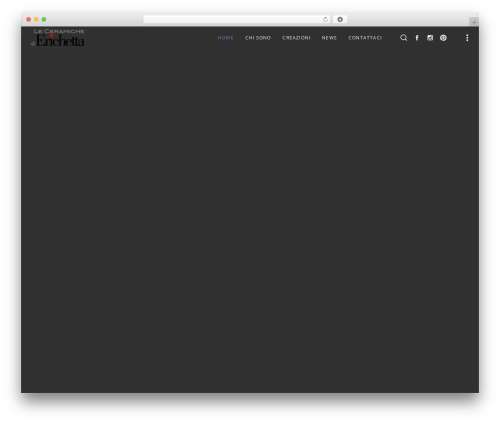Viewport: 500px width, 423px height.
Task: Visit the Facebook page icon
Action: [417, 38]
